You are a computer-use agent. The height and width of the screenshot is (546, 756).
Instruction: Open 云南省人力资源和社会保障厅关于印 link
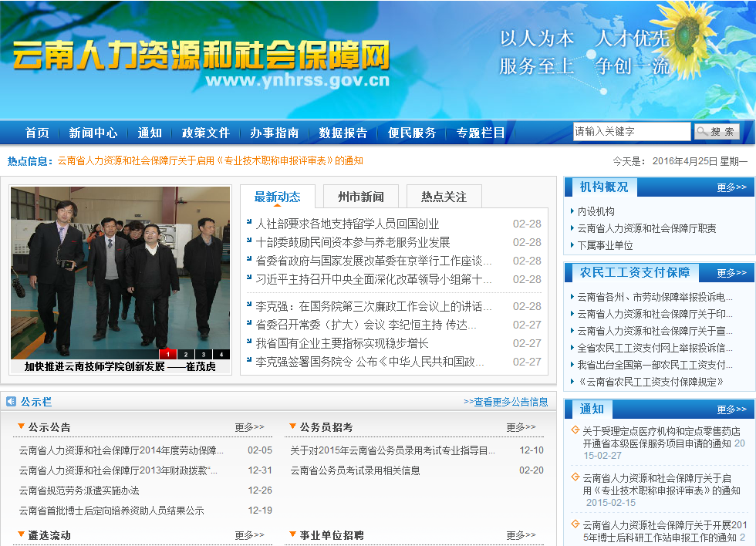tap(655, 314)
